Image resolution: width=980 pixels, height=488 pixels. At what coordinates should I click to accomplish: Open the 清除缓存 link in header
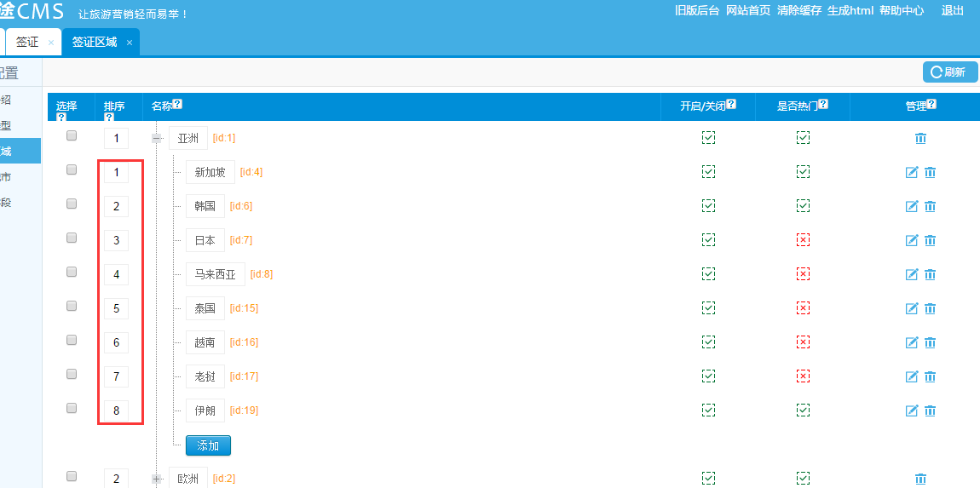coord(798,11)
